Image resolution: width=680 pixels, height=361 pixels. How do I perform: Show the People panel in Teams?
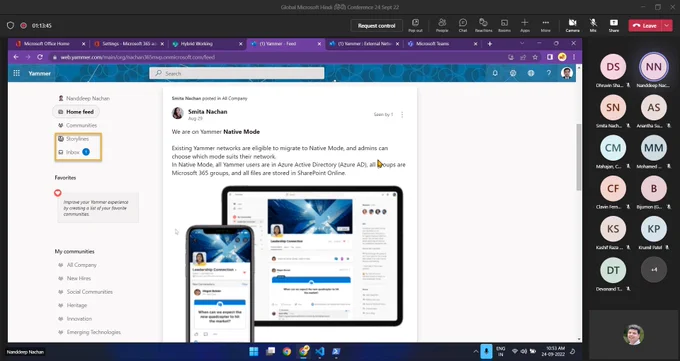(442, 25)
